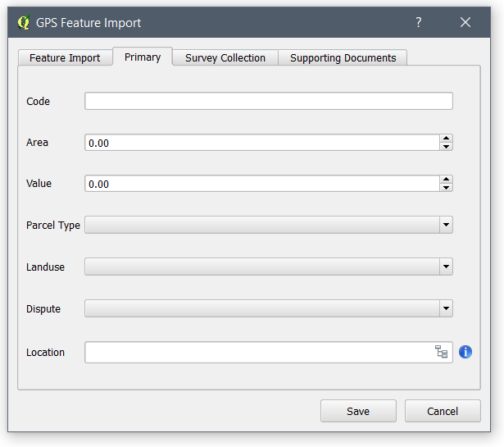Switch to the Feature Import tab
Viewport: 504px width, 447px height.
click(65, 58)
